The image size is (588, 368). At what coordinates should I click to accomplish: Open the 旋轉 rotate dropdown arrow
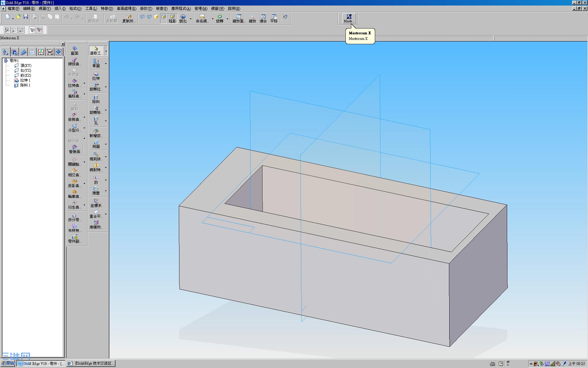point(227,19)
